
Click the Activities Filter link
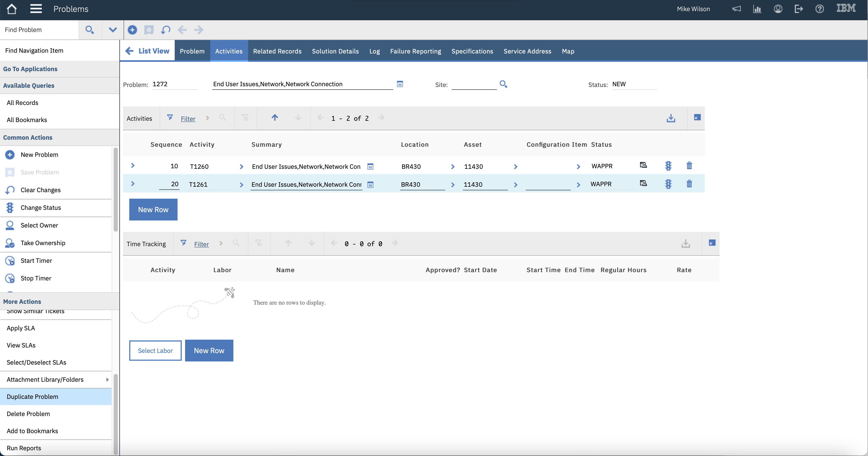point(188,119)
